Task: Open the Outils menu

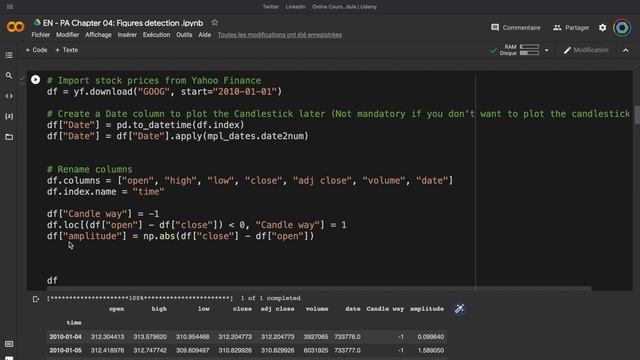Action: 184,35
